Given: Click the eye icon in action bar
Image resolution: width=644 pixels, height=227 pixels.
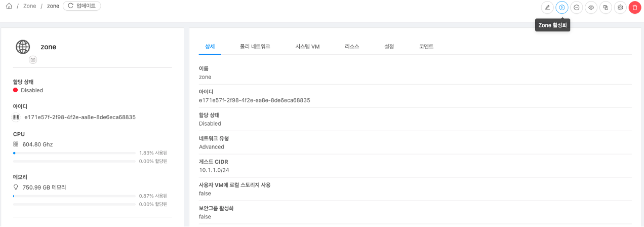Looking at the screenshot, I should (591, 8).
